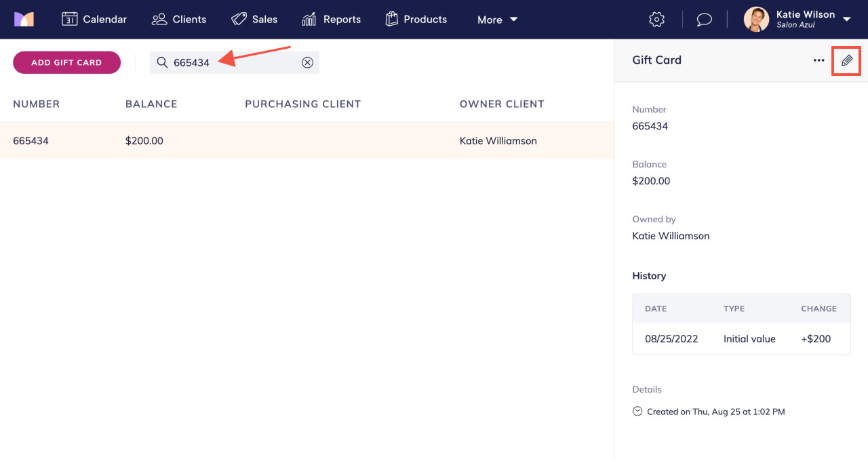The image size is (868, 459).
Task: Click the Sales tag icon
Action: pyautogui.click(x=239, y=19)
